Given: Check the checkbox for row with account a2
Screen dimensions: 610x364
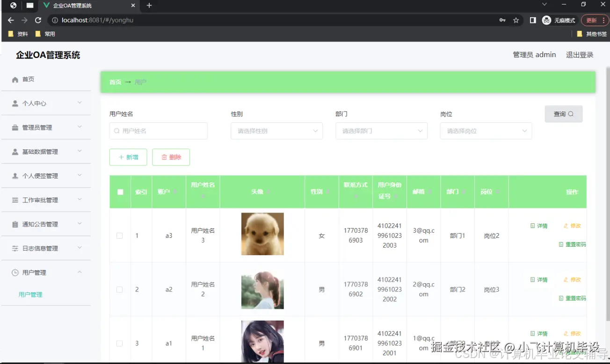Looking at the screenshot, I should pos(120,289).
